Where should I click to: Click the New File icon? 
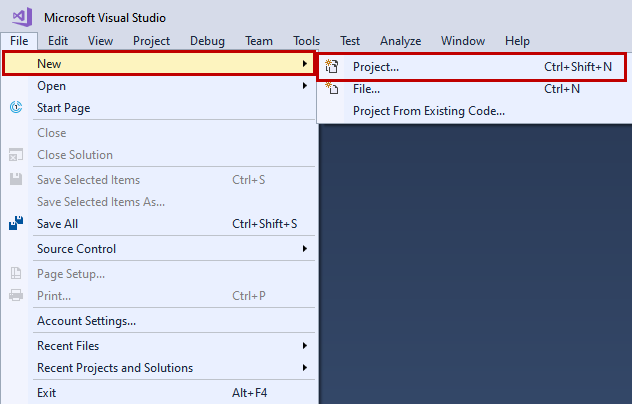click(333, 89)
